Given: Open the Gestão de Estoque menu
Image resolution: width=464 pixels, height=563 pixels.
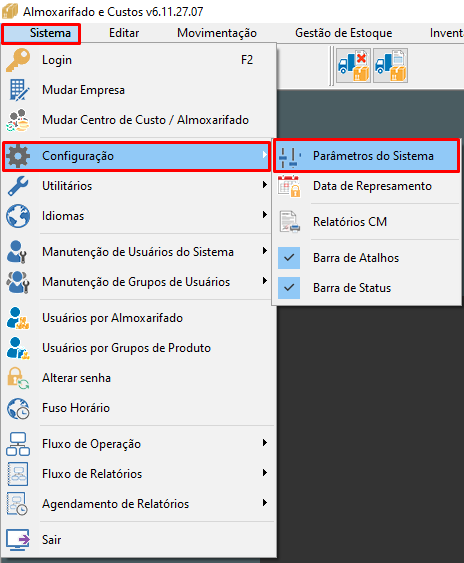Looking at the screenshot, I should (x=344, y=33).
